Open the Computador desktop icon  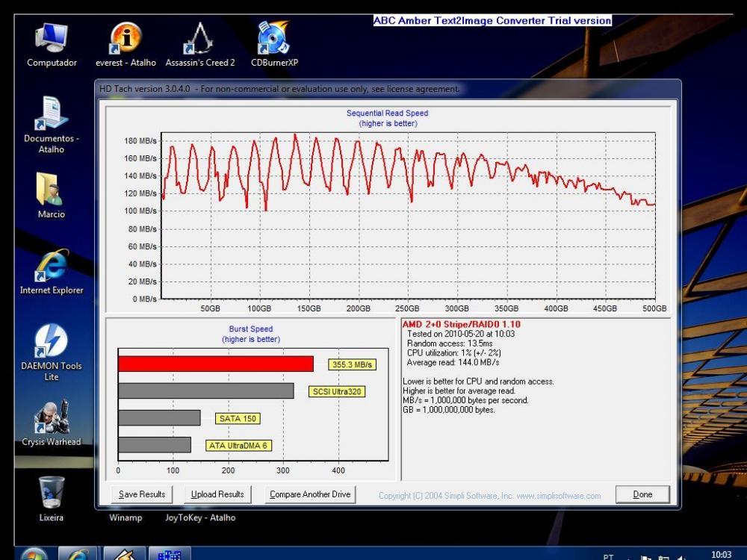point(52,39)
